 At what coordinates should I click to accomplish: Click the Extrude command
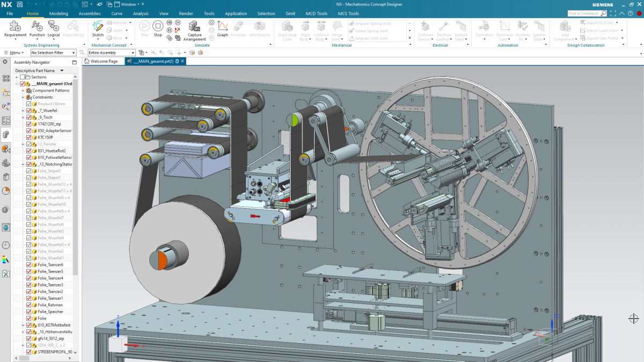tap(118, 23)
